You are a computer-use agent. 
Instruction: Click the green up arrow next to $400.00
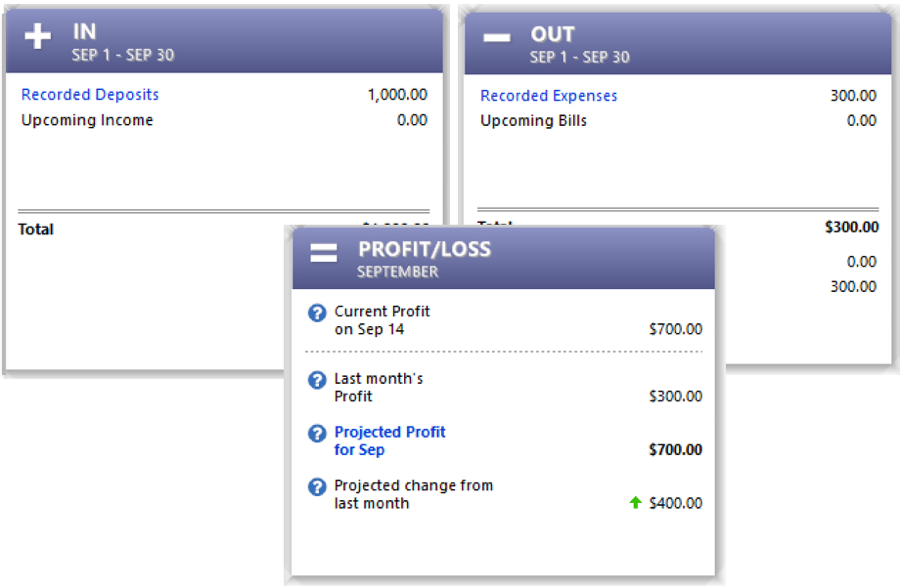(x=635, y=503)
